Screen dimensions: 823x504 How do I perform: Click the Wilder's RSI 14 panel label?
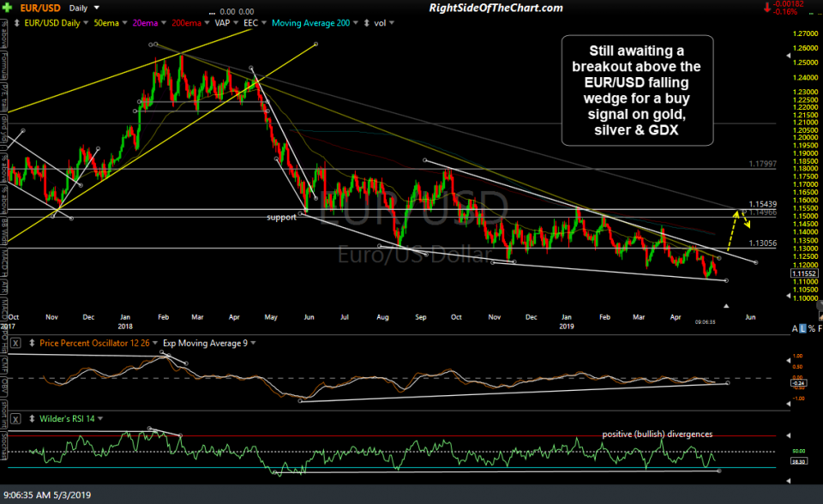[x=69, y=419]
